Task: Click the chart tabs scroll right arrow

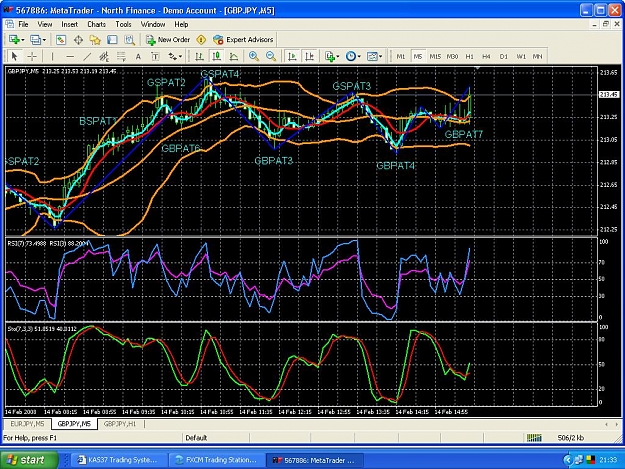Action: coord(616,424)
